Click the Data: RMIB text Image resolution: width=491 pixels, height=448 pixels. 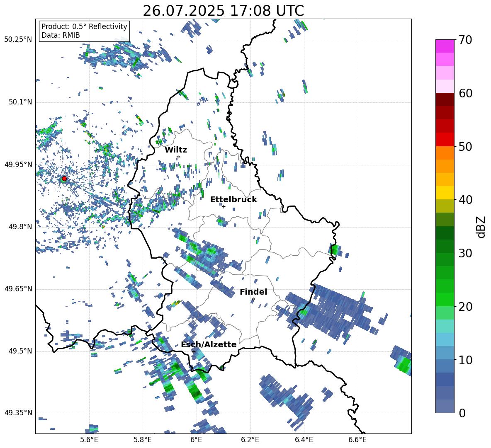(x=61, y=35)
